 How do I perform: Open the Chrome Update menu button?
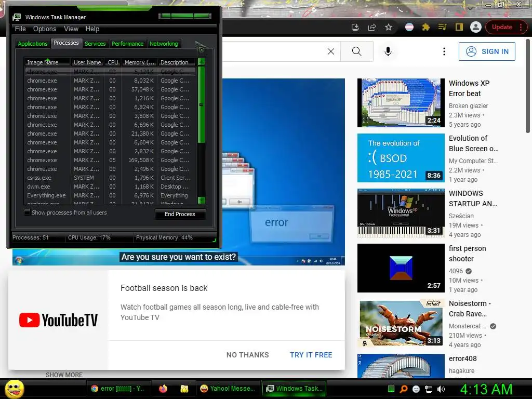tap(506, 27)
